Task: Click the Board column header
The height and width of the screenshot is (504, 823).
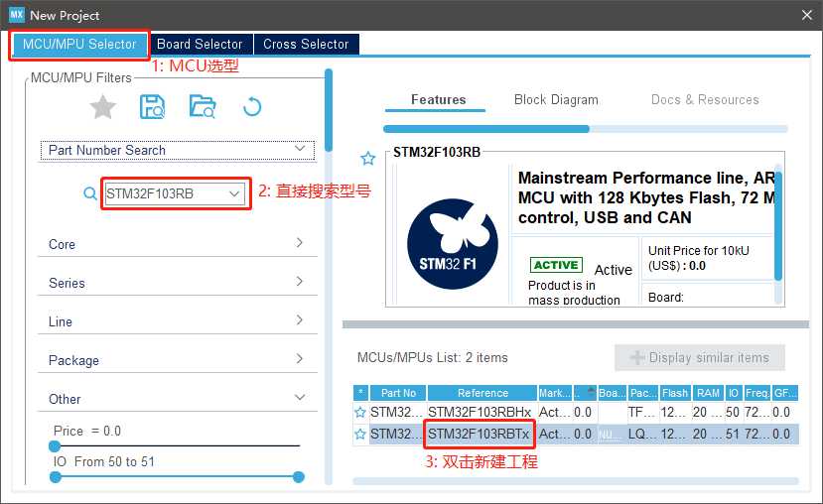Action: click(612, 393)
